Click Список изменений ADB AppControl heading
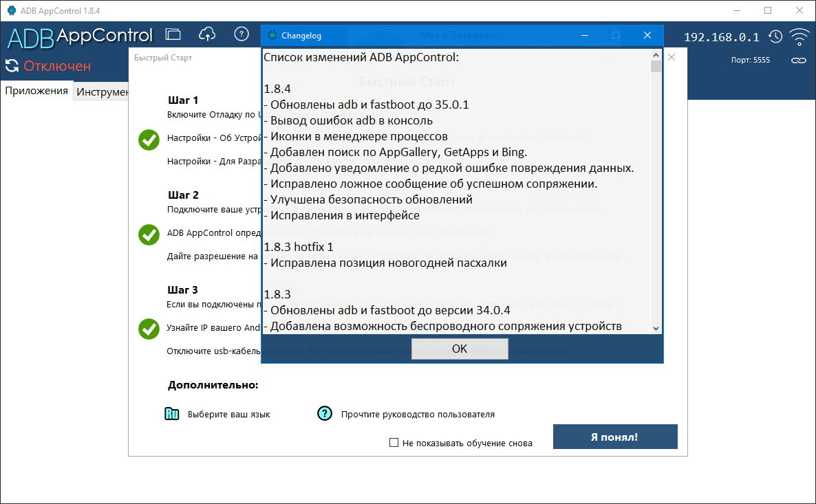Image resolution: width=816 pixels, height=504 pixels. 361,57
